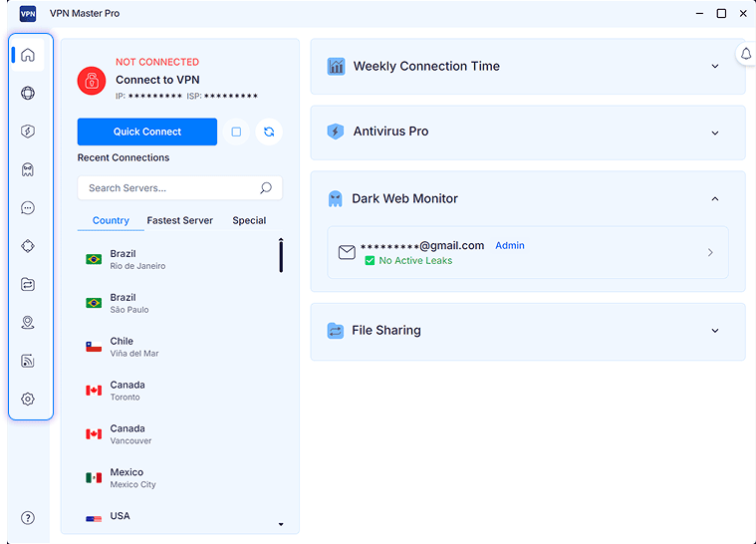Open the Home tab in sidebar

(28, 55)
